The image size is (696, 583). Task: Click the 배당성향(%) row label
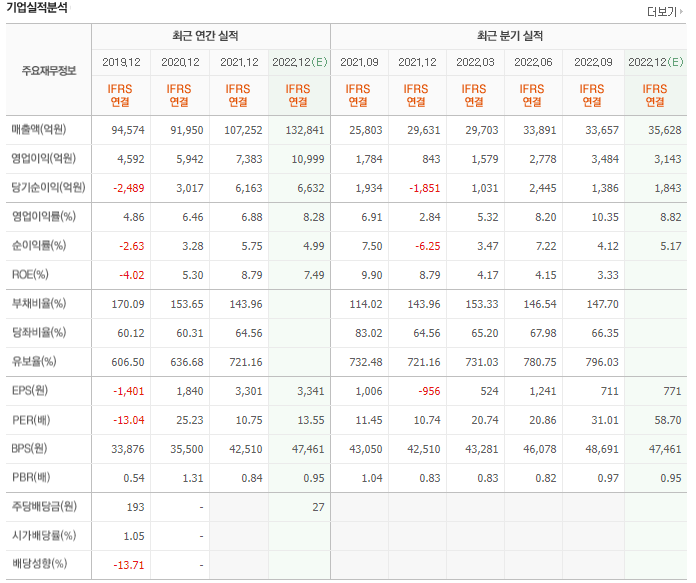(x=41, y=565)
